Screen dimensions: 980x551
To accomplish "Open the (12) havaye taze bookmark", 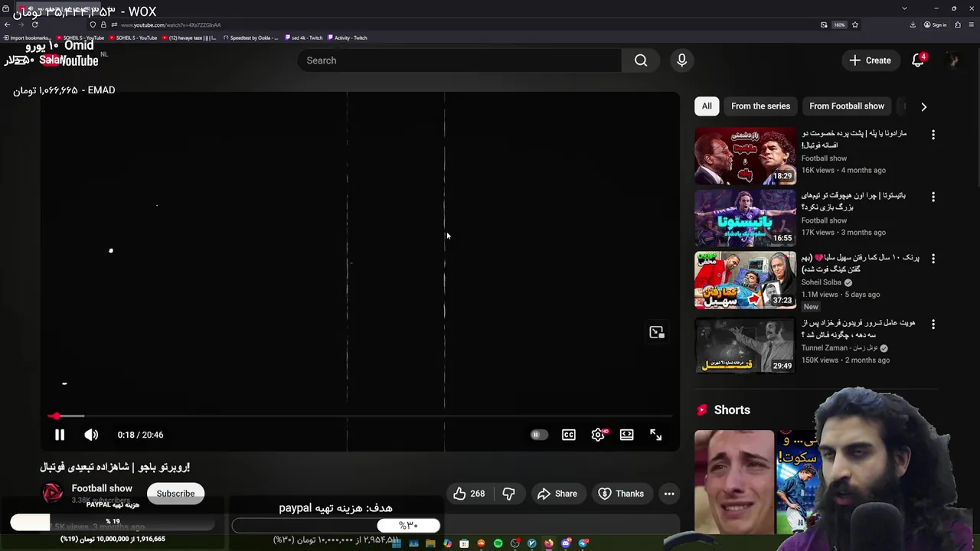I will (x=189, y=37).
